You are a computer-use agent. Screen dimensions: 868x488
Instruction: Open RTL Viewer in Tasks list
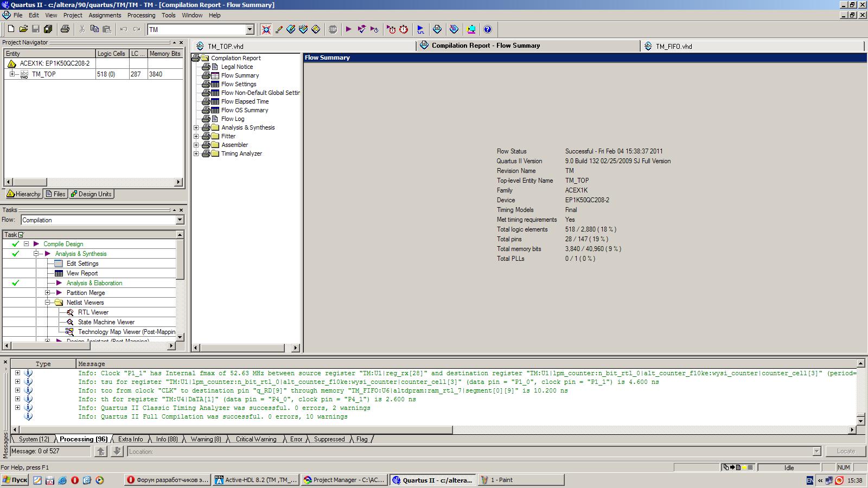click(93, 312)
